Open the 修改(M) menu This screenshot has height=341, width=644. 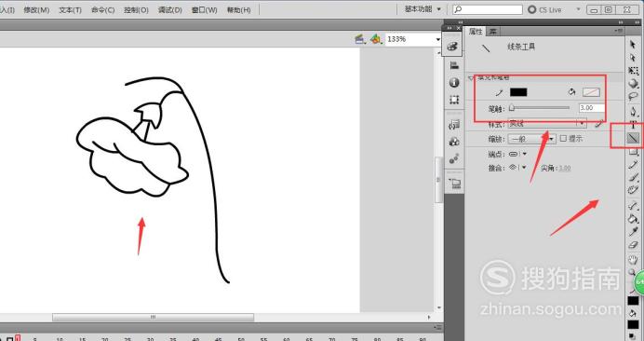pos(36,10)
